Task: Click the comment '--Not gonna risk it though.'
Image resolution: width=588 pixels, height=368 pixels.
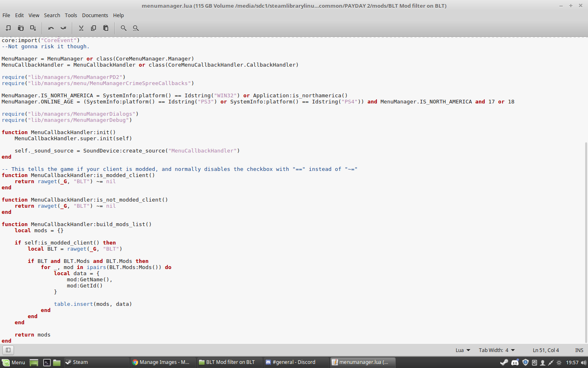Action: pos(45,47)
